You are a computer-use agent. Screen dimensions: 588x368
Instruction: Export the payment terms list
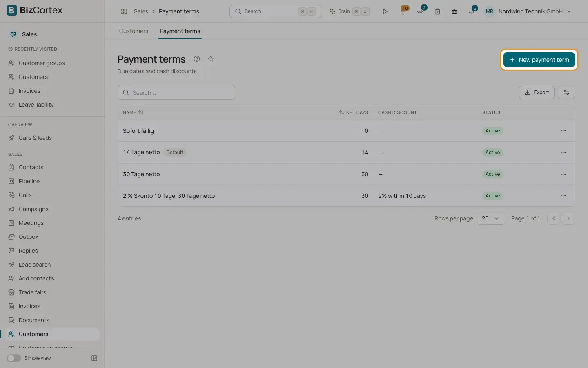coord(537,92)
